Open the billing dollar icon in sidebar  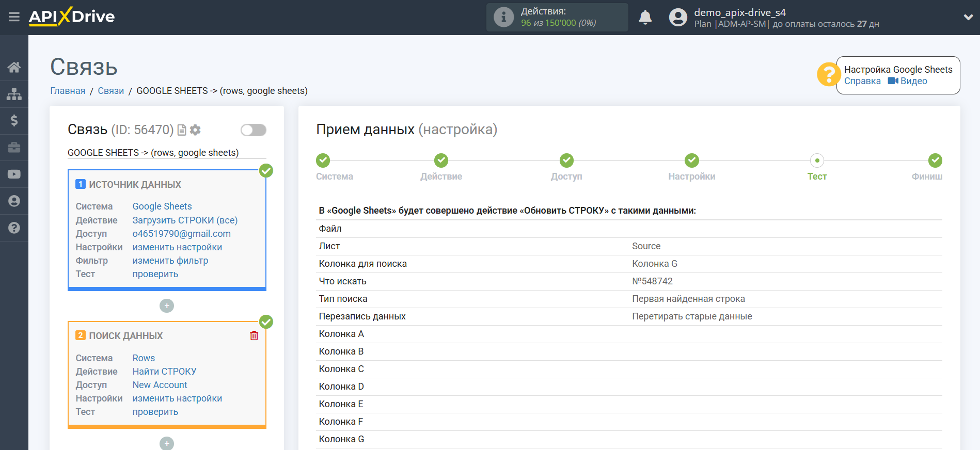point(14,121)
